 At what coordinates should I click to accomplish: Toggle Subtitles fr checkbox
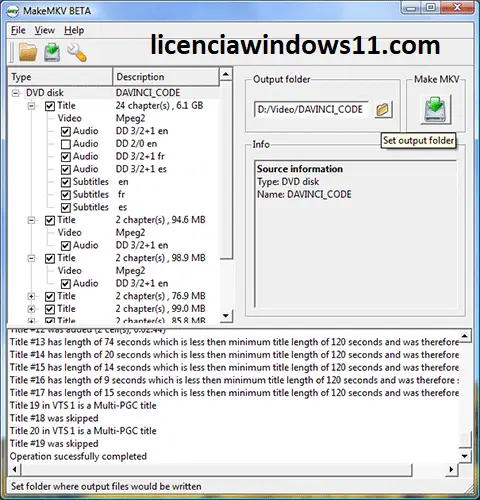(66, 195)
